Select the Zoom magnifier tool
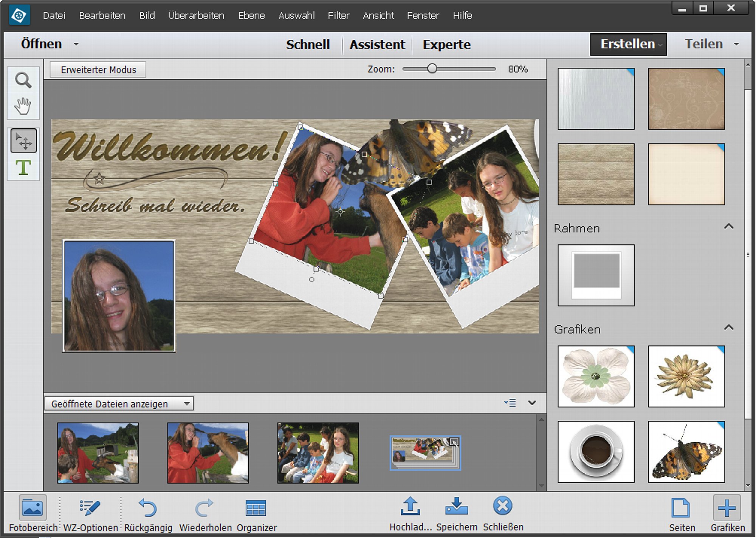 coord(23,80)
